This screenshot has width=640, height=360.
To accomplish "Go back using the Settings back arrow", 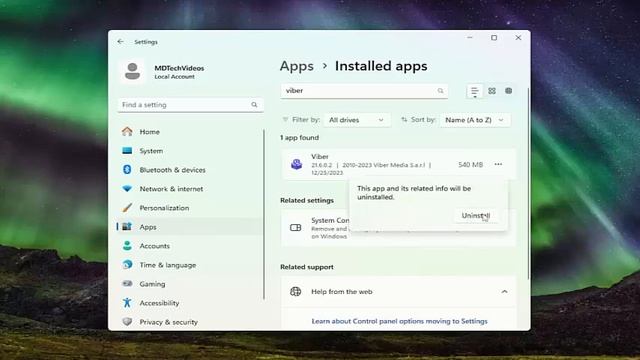I will click(x=120, y=42).
